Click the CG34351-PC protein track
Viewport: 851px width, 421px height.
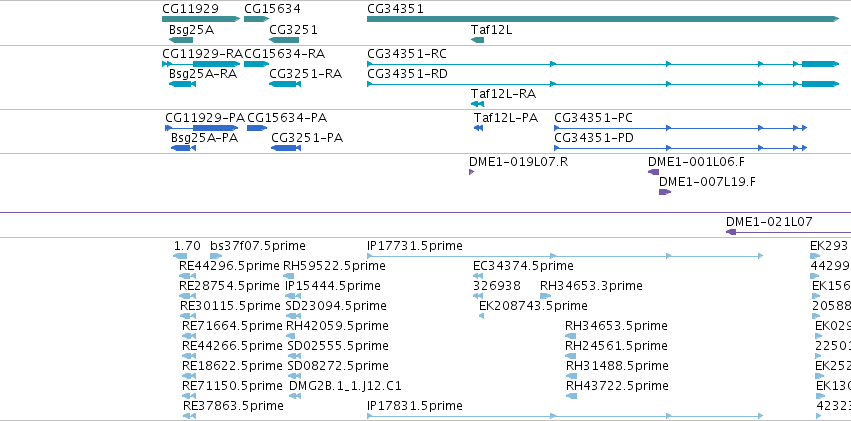click(x=681, y=127)
